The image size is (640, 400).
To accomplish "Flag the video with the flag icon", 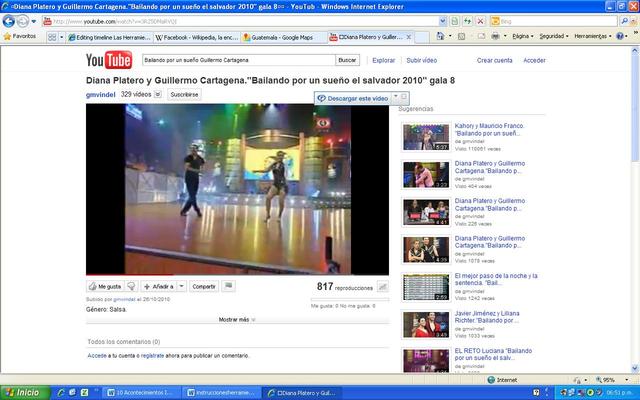I will (229, 286).
